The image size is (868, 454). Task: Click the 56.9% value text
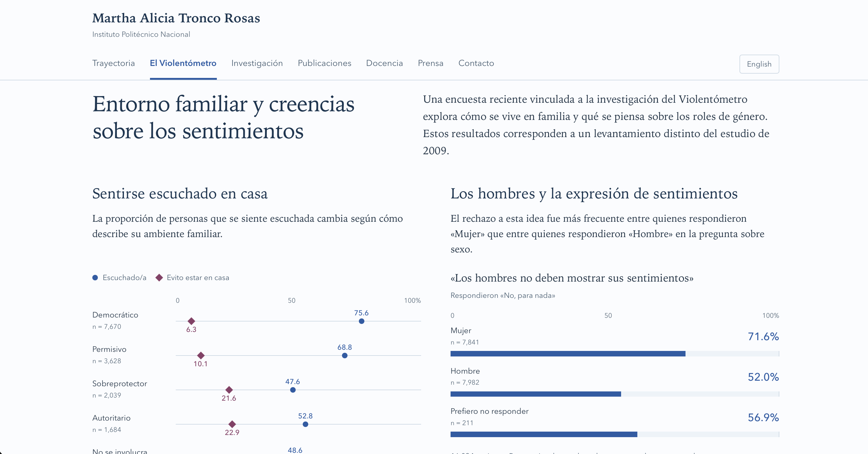pyautogui.click(x=763, y=417)
